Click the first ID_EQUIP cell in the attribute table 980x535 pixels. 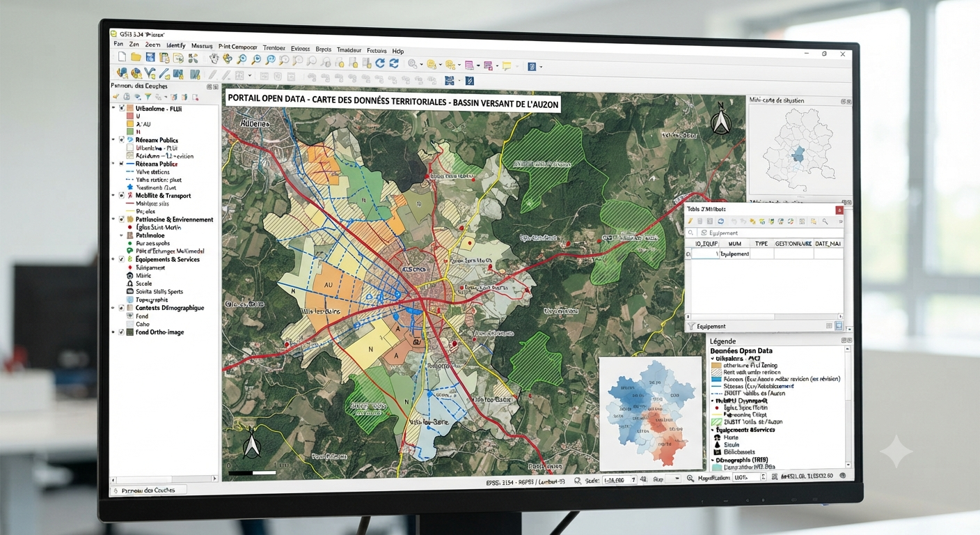705,254
